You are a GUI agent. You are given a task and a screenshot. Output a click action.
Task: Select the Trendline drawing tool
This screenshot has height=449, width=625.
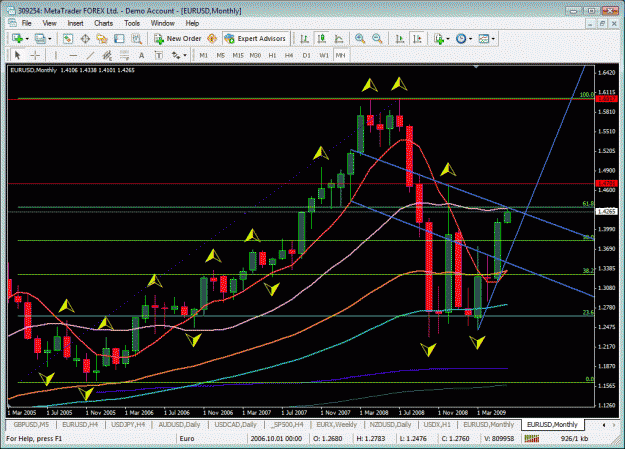(90, 55)
